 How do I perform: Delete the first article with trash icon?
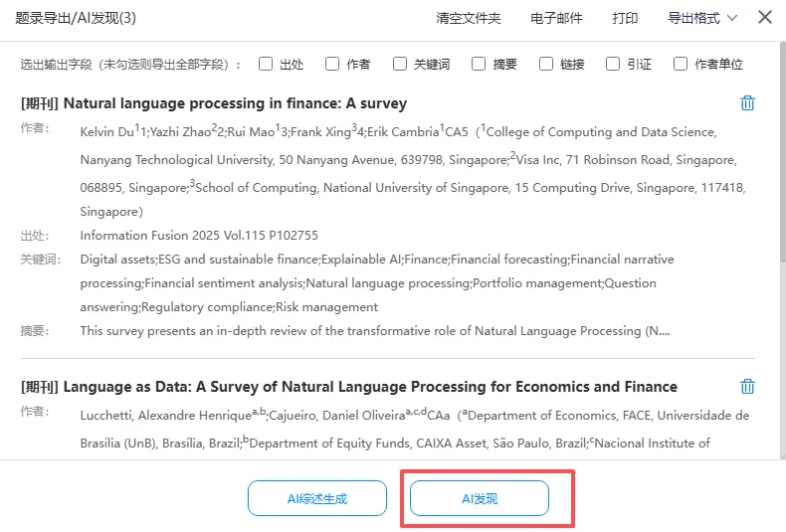coord(747,102)
